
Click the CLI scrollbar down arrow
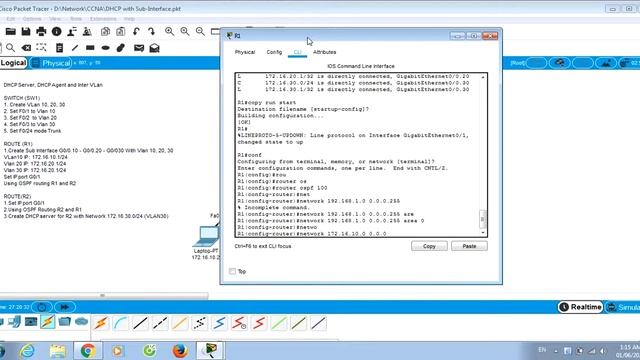(483, 233)
